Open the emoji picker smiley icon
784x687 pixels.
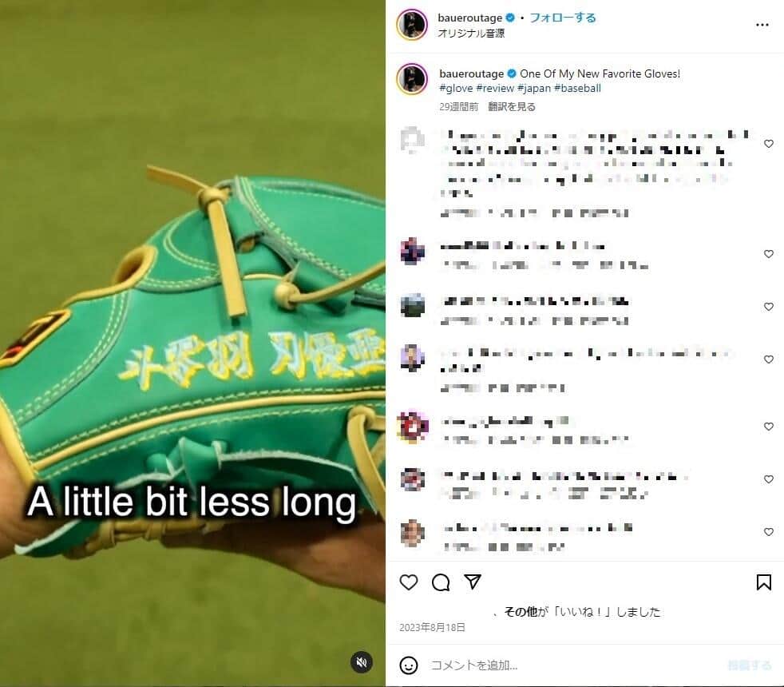pyautogui.click(x=409, y=665)
